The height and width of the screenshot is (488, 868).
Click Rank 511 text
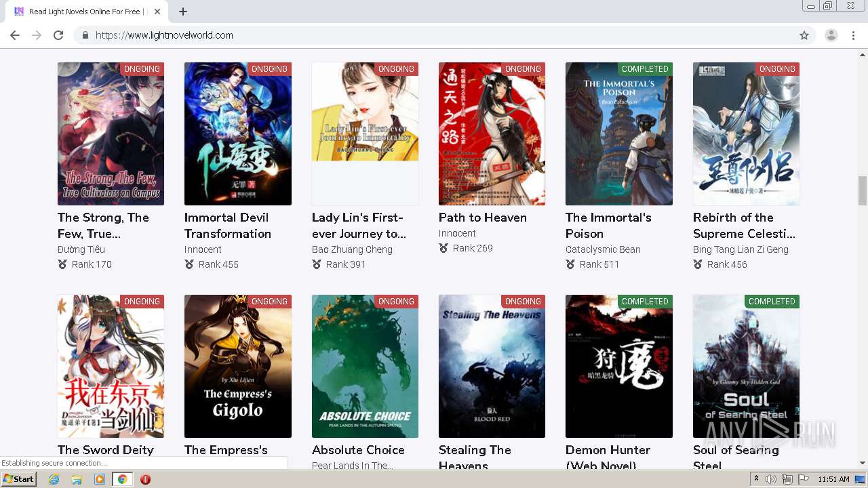click(x=599, y=264)
